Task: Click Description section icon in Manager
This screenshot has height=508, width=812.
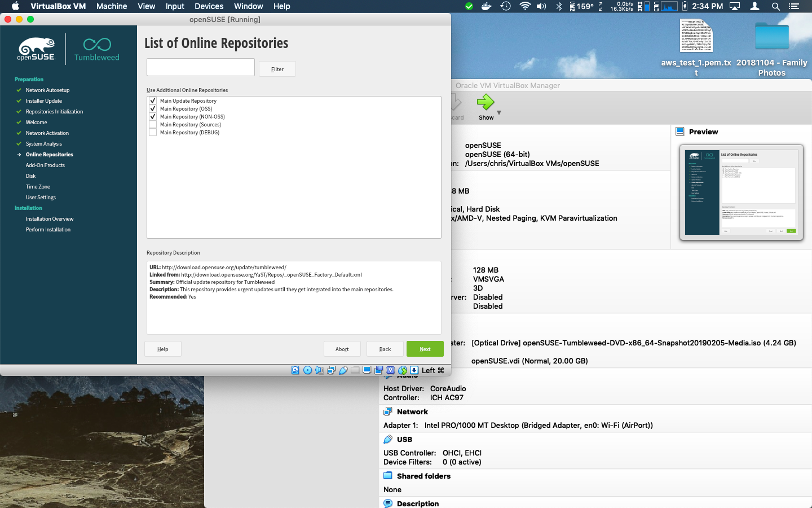Action: [x=388, y=503]
